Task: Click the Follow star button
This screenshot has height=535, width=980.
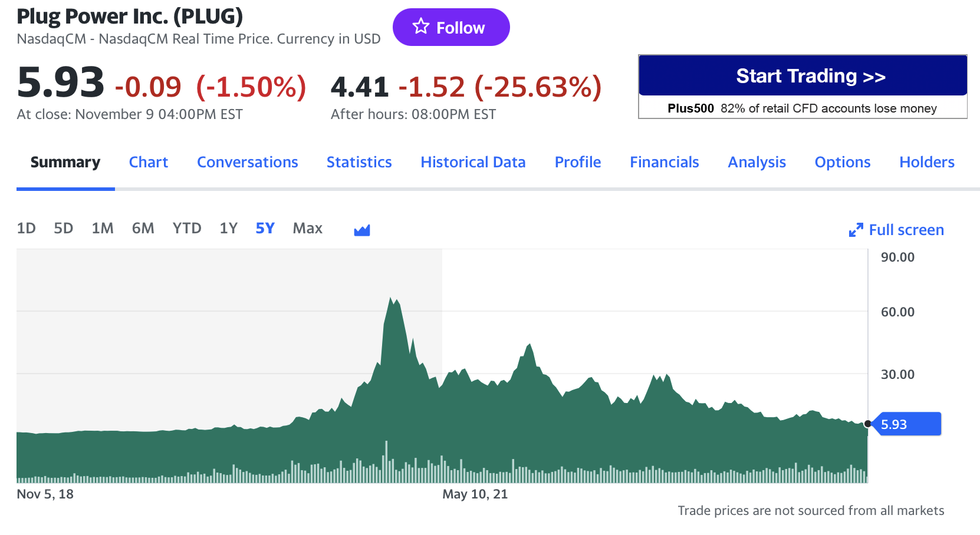Action: click(x=450, y=27)
